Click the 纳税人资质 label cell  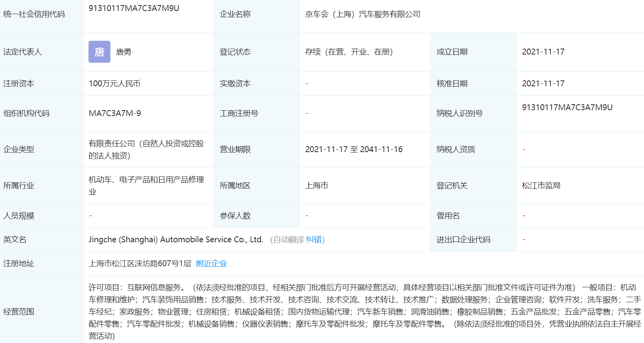pyautogui.click(x=474, y=149)
